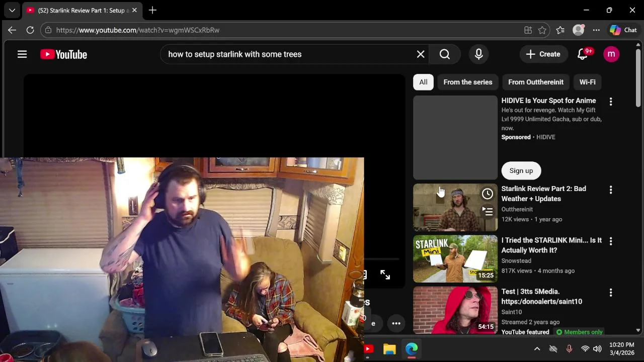This screenshot has width=644, height=362.
Task: Reload the page
Action: (x=30, y=30)
